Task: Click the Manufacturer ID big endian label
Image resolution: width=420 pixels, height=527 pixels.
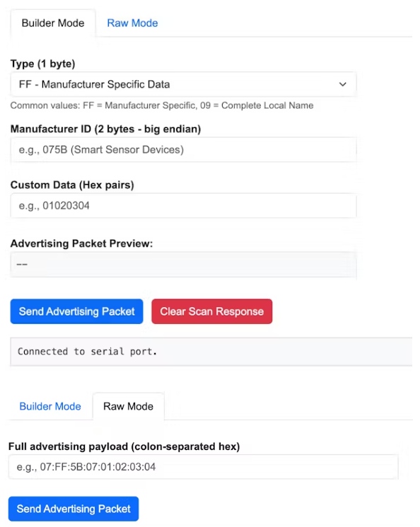Action: (x=105, y=129)
